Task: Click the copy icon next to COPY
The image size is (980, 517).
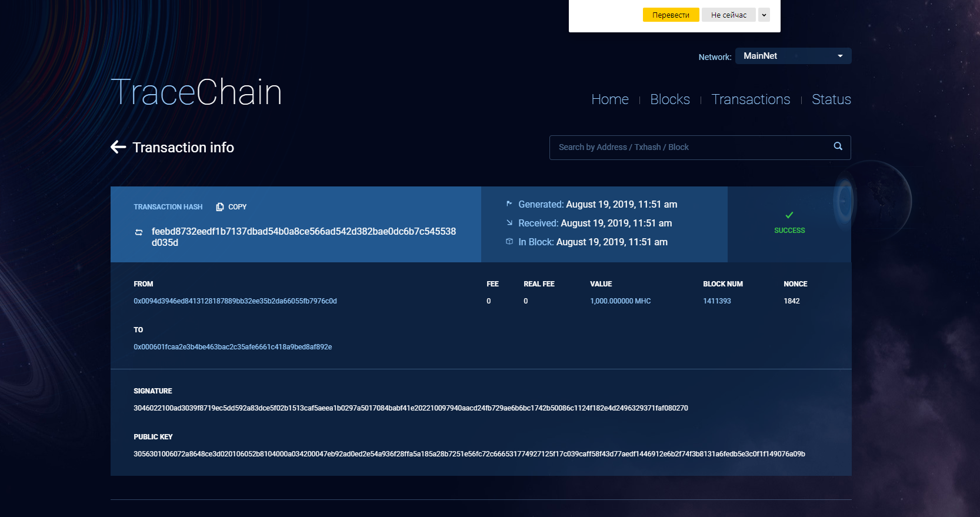Action: coord(220,207)
